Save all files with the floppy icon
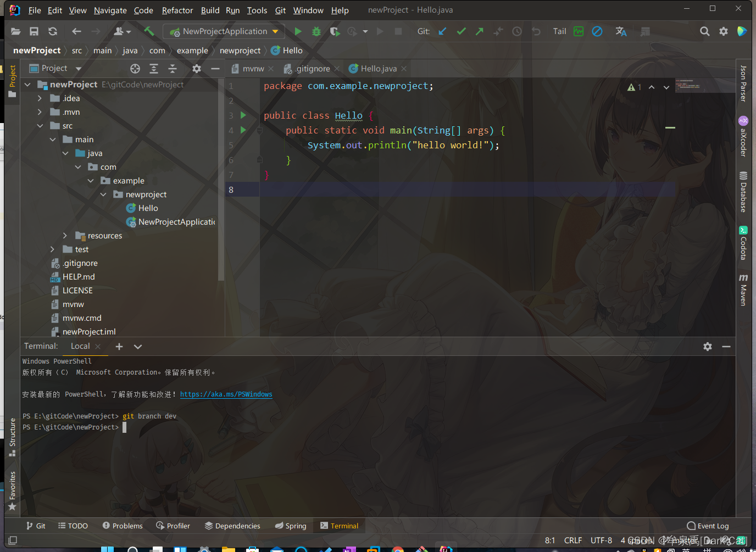756x552 pixels. [34, 31]
